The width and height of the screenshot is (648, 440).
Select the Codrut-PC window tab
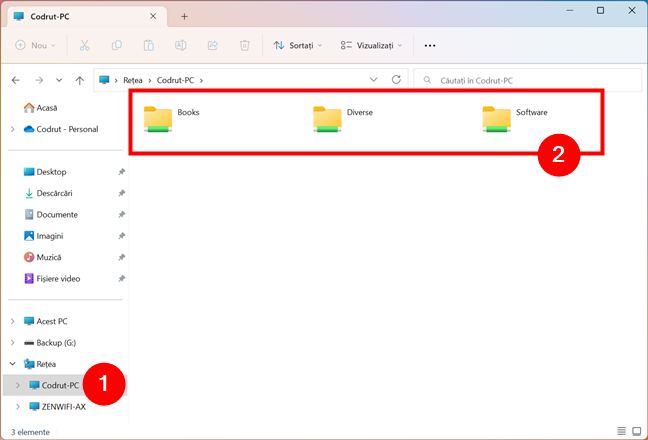(x=88, y=17)
